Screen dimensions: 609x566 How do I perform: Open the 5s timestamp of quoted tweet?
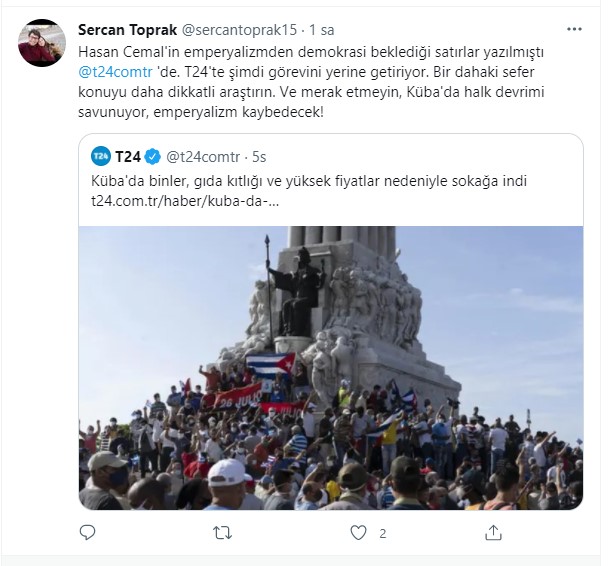click(x=259, y=157)
